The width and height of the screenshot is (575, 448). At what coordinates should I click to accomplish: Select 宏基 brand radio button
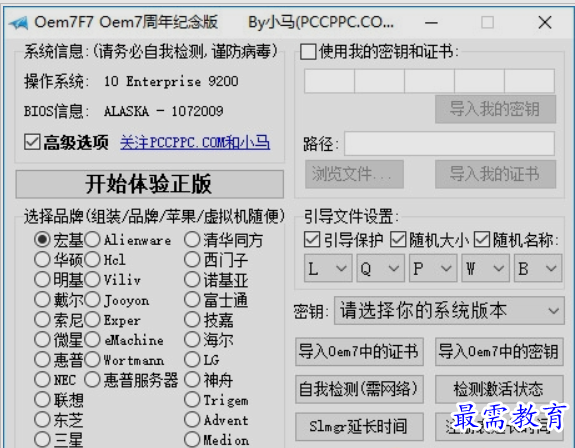pos(42,239)
